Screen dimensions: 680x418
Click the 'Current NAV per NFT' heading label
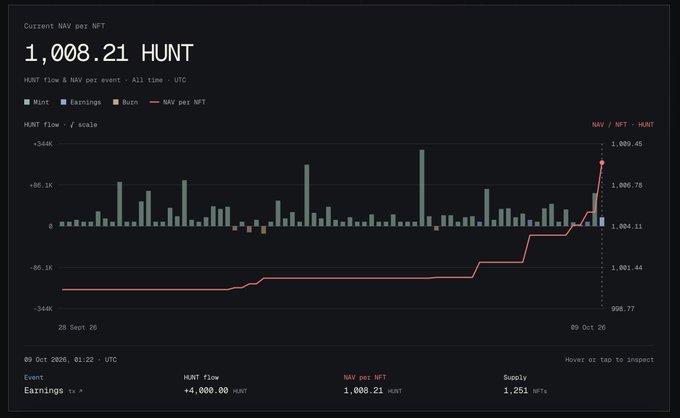pos(65,26)
